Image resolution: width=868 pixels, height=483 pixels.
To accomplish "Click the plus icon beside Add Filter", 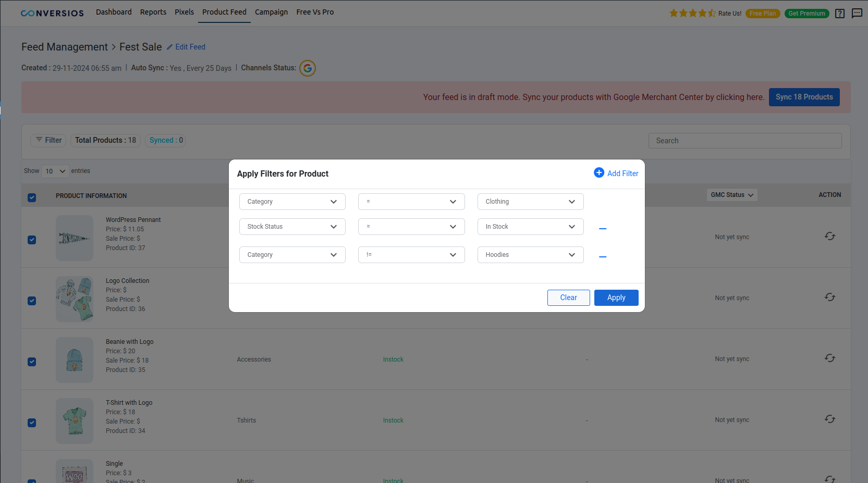I will pos(599,172).
